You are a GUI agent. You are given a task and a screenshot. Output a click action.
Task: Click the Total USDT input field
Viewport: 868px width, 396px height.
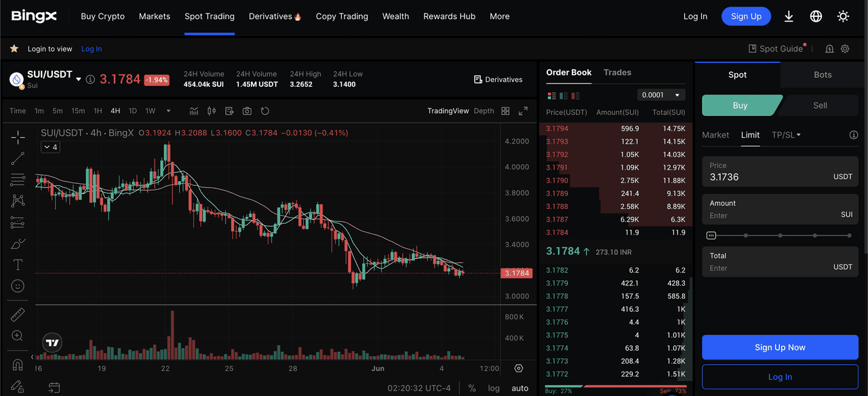coord(780,262)
